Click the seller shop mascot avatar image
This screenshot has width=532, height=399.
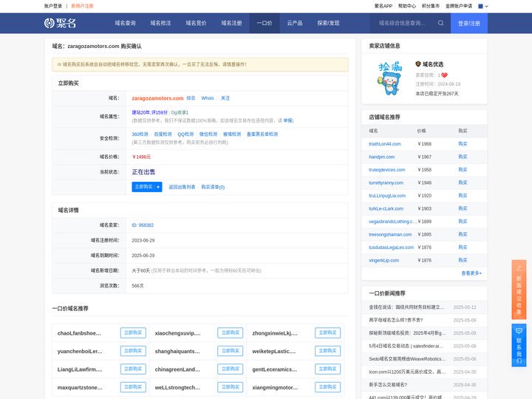point(390,78)
